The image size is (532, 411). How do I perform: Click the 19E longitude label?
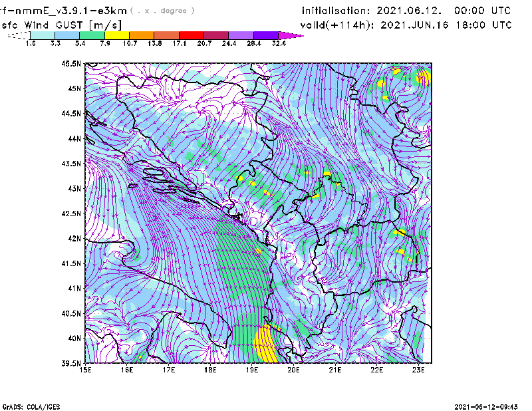click(252, 370)
